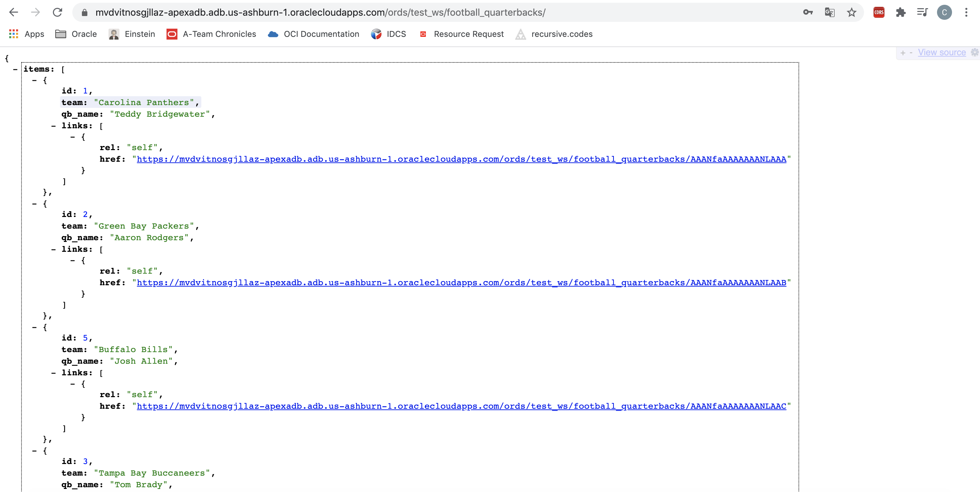The height and width of the screenshot is (492, 980).
Task: Click the CORS extension icon
Action: point(879,12)
